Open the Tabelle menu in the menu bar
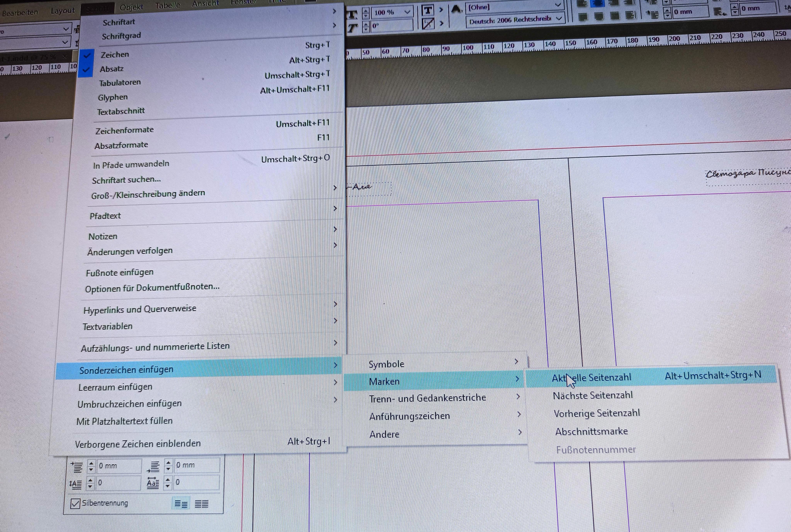This screenshot has width=791, height=532. 167,6
